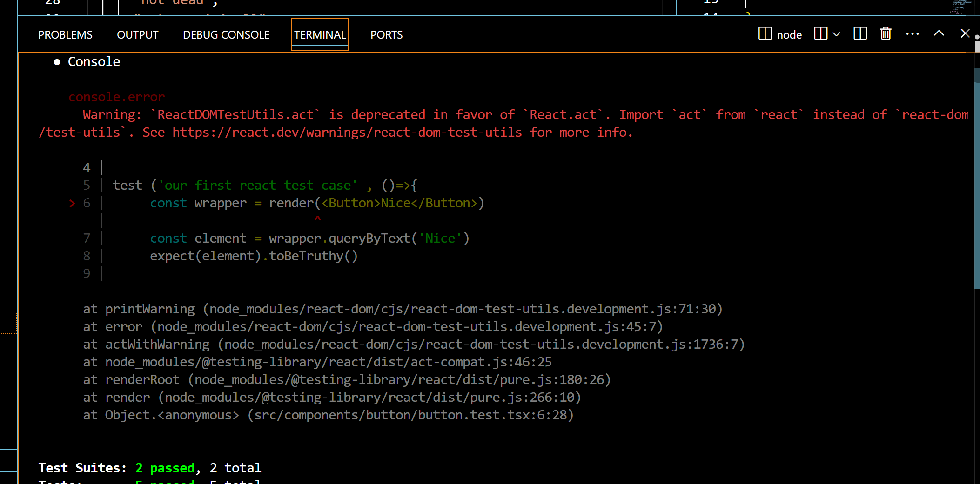This screenshot has width=980, height=484.
Task: Click the new terminal profile icon
Action: coord(821,34)
